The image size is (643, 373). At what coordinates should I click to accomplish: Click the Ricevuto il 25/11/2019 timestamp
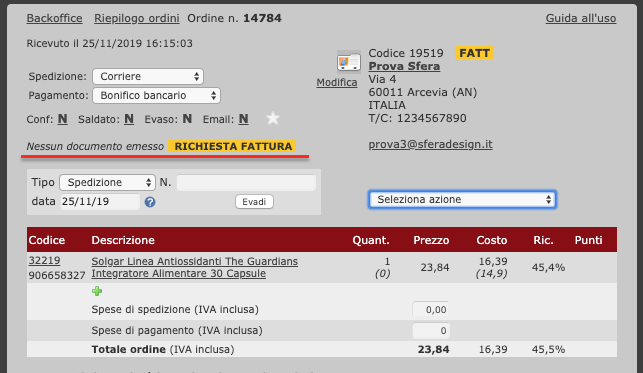(109, 43)
